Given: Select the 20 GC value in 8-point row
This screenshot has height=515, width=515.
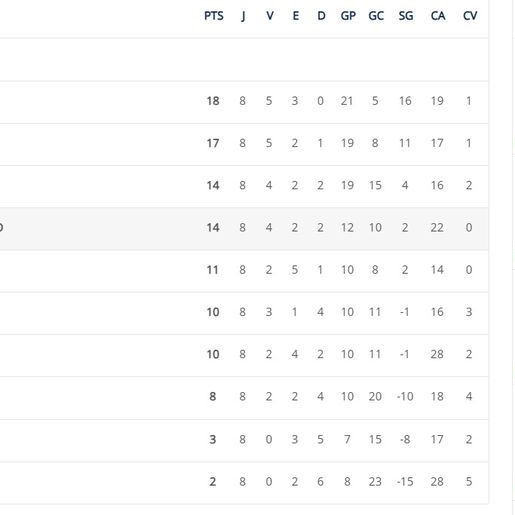Looking at the screenshot, I should point(375,397).
